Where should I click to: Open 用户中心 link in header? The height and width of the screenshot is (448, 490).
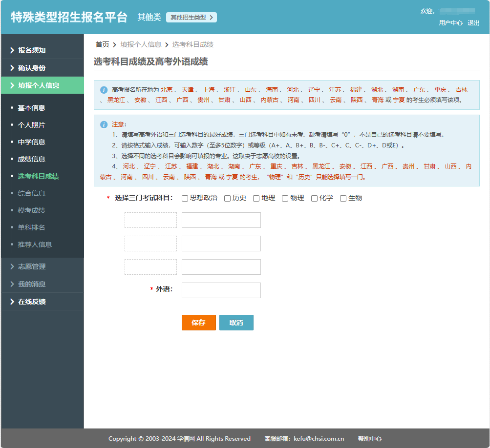coord(450,23)
